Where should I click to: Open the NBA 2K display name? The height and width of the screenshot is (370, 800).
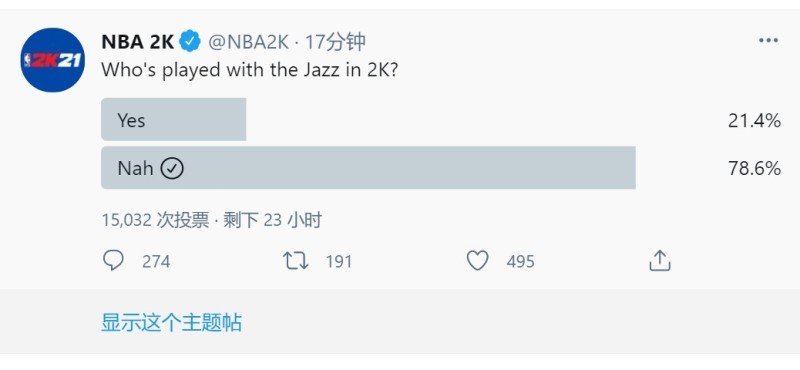[x=138, y=42]
